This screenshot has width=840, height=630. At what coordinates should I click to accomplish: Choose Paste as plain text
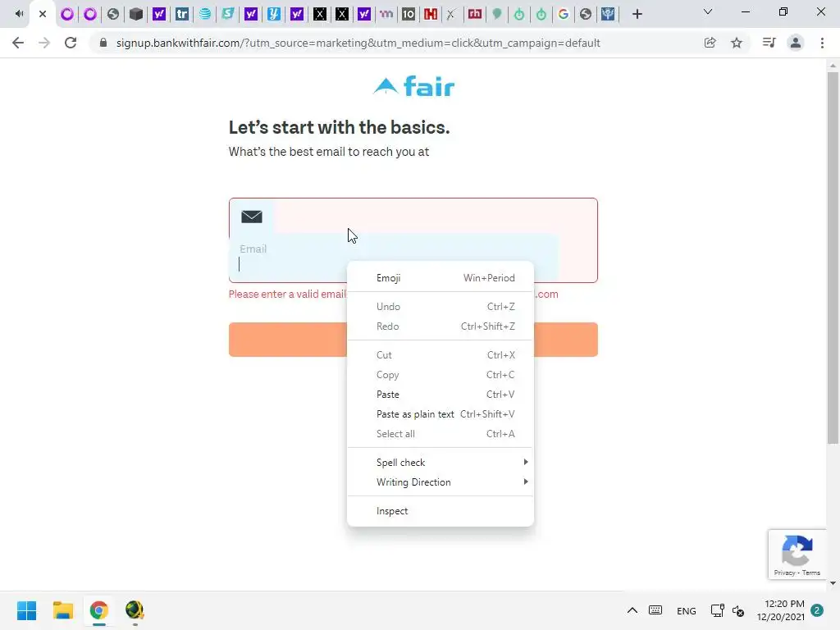(441, 414)
